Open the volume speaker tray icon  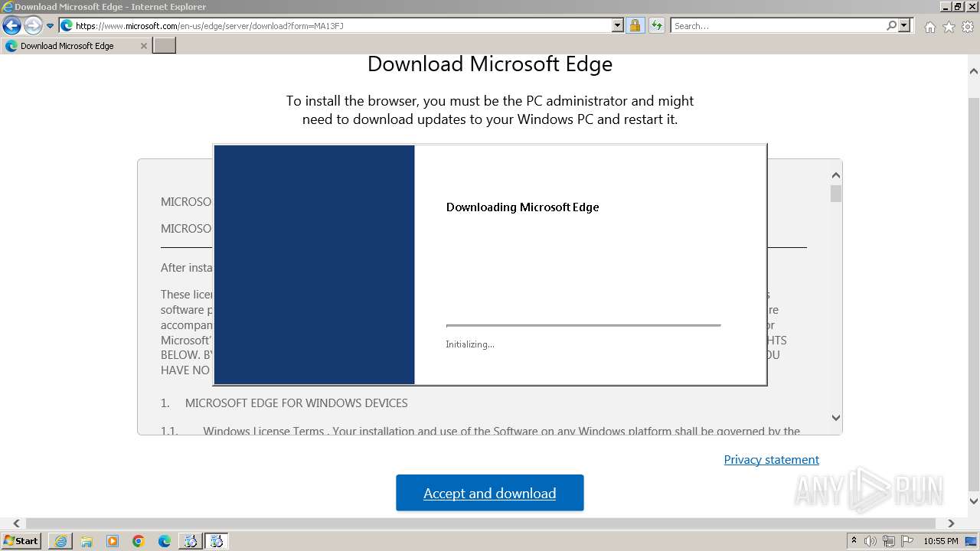click(871, 541)
